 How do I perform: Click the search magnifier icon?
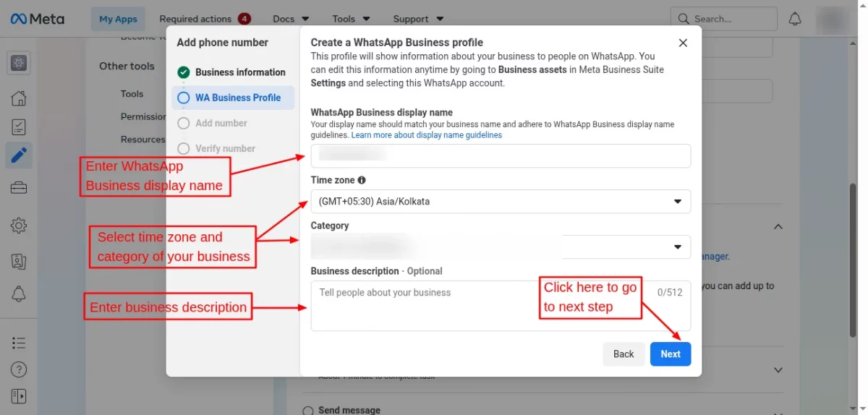pyautogui.click(x=683, y=19)
